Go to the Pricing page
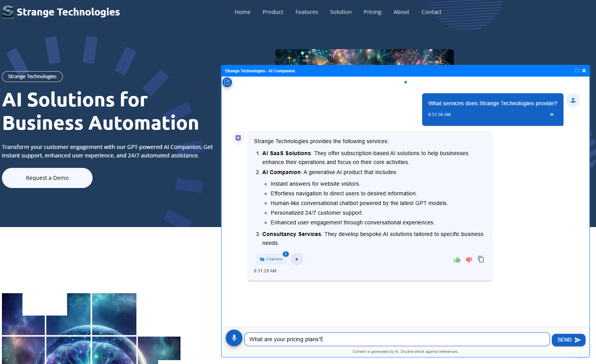Screen dimensions: 596x364 point(372,12)
